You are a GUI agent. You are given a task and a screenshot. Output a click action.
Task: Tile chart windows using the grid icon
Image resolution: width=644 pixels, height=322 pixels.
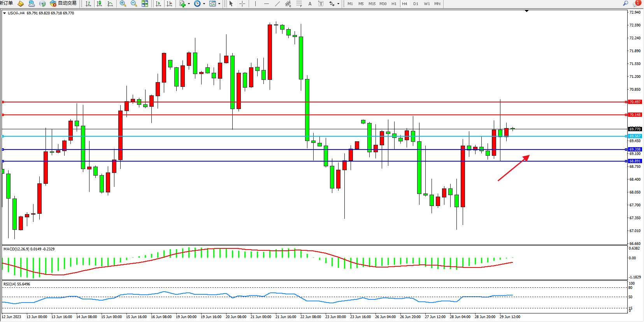coord(145,4)
